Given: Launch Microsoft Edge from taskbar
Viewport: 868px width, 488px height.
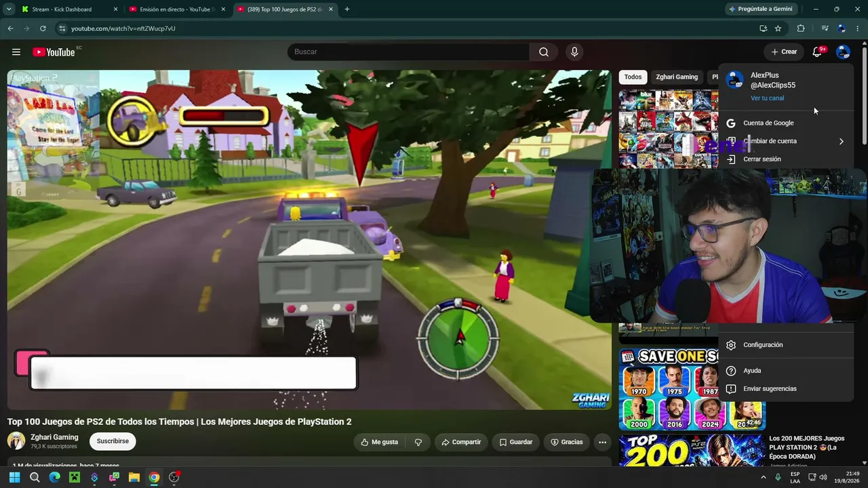Looking at the screenshot, I should 55,477.
